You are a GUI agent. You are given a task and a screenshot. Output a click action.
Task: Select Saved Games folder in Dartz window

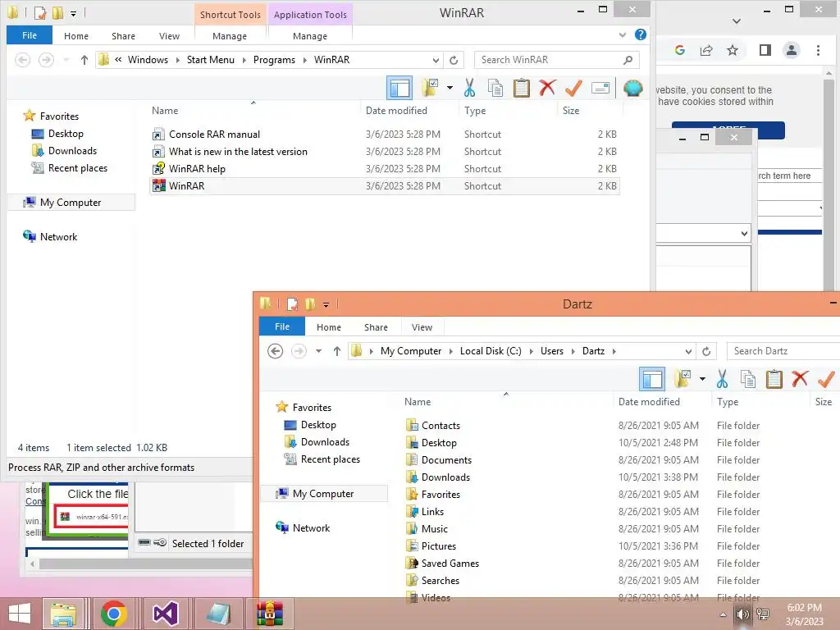click(450, 564)
